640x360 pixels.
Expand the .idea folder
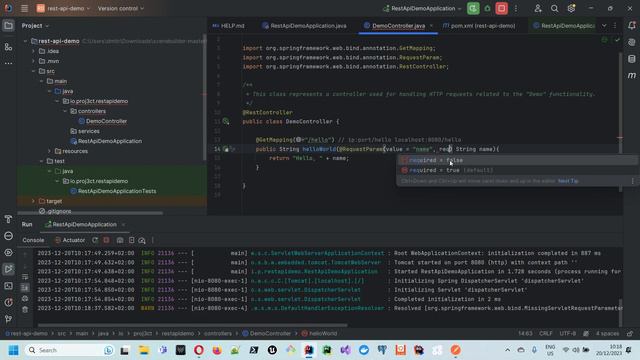coord(33,51)
